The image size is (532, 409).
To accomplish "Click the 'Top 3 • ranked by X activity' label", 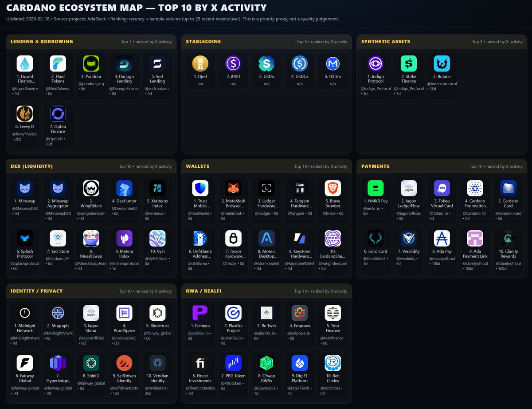I will pyautogui.click(x=497, y=42).
